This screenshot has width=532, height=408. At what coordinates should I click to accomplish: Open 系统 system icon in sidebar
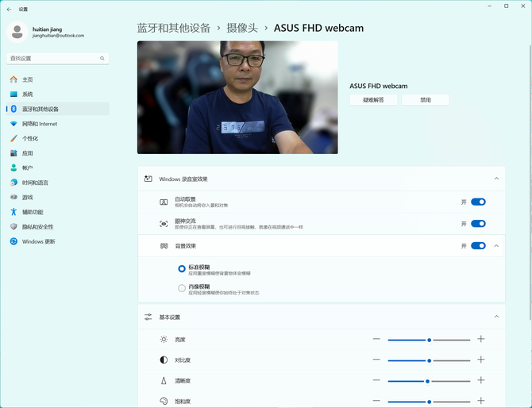click(13, 94)
